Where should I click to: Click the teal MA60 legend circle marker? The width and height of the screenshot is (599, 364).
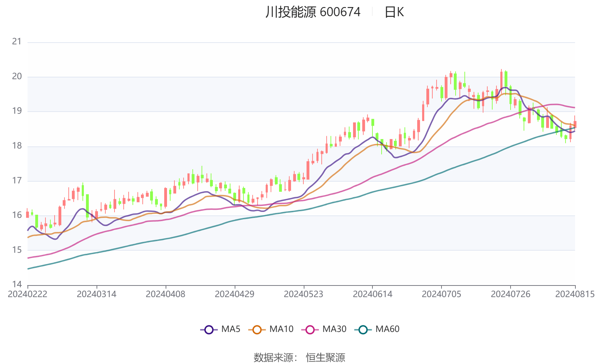363,330
